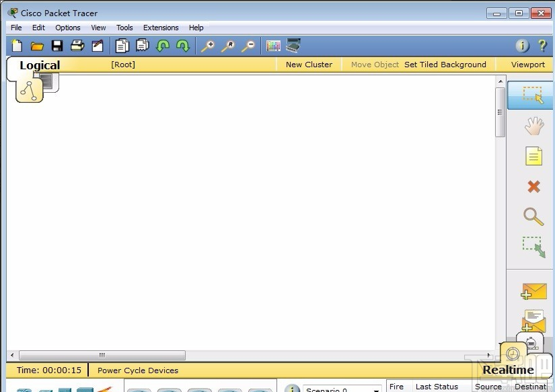Open the Tools menu

tap(124, 28)
